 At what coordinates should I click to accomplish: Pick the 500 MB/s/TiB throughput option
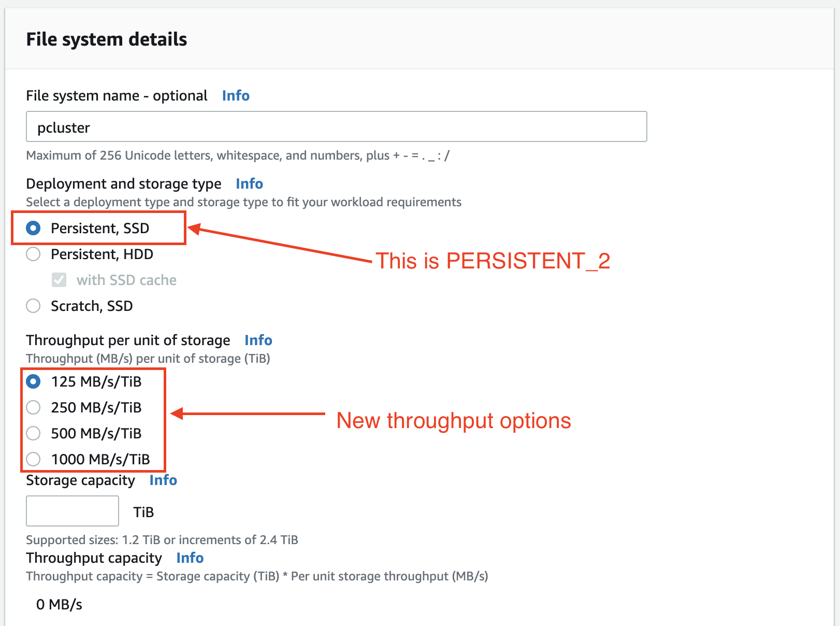[34, 433]
